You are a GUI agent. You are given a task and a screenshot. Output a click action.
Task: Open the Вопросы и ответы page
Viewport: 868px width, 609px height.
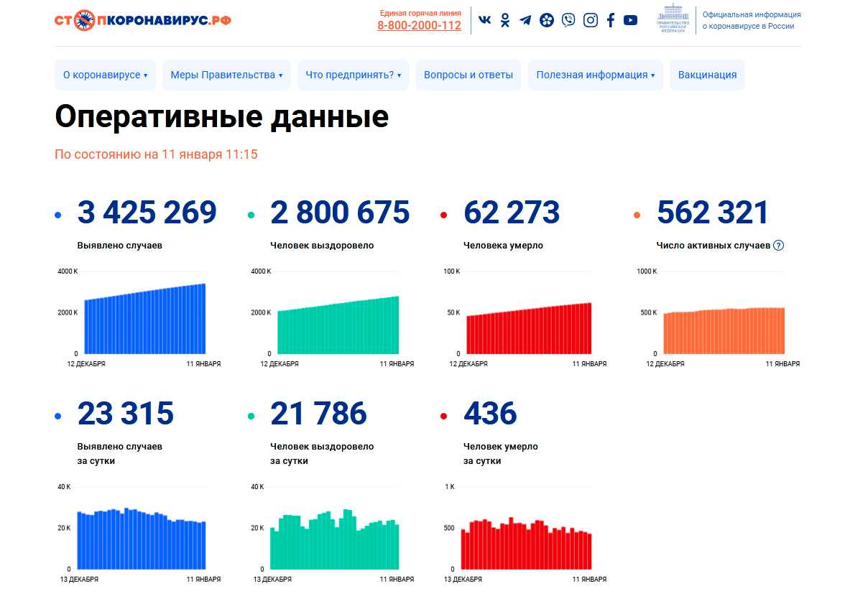point(468,75)
